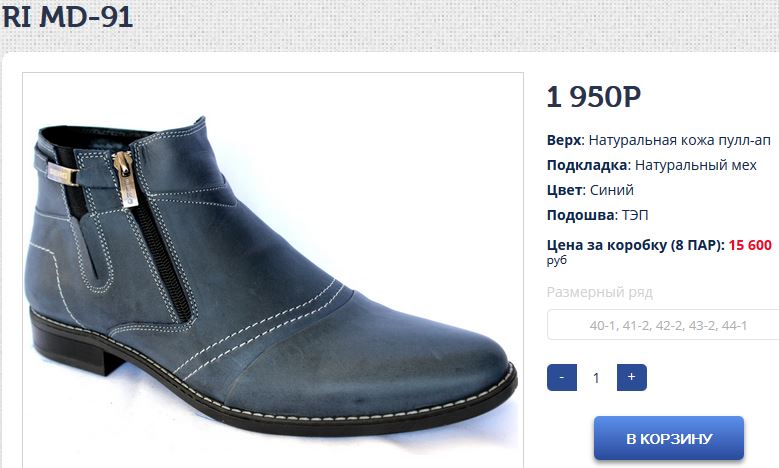Click the metal zipper pull on the boot

click(x=126, y=179)
